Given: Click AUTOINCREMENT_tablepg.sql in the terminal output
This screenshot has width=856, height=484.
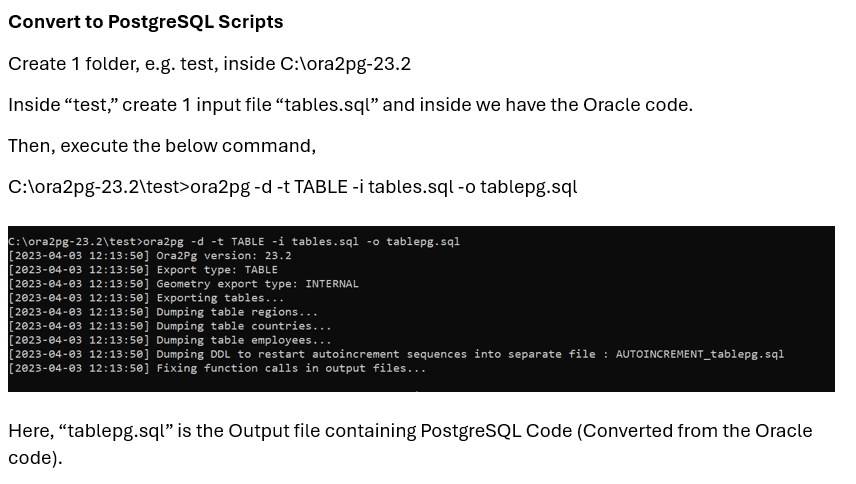Looking at the screenshot, I should point(699,354).
